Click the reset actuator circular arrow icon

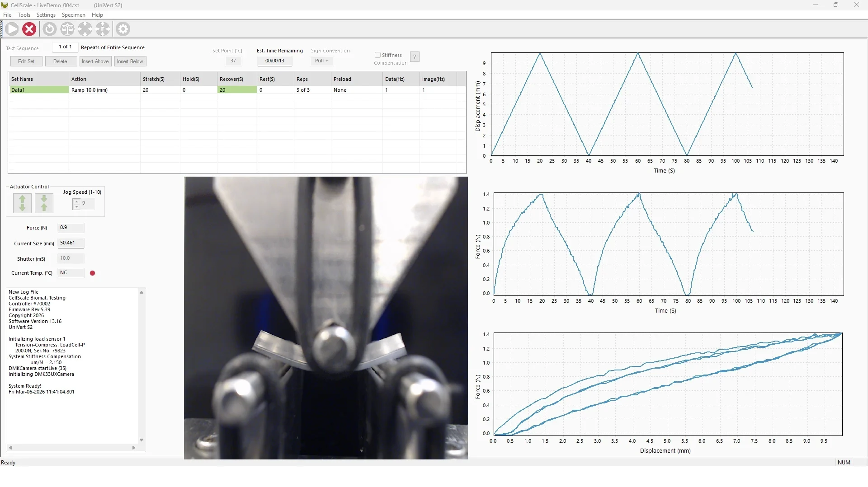(50, 29)
